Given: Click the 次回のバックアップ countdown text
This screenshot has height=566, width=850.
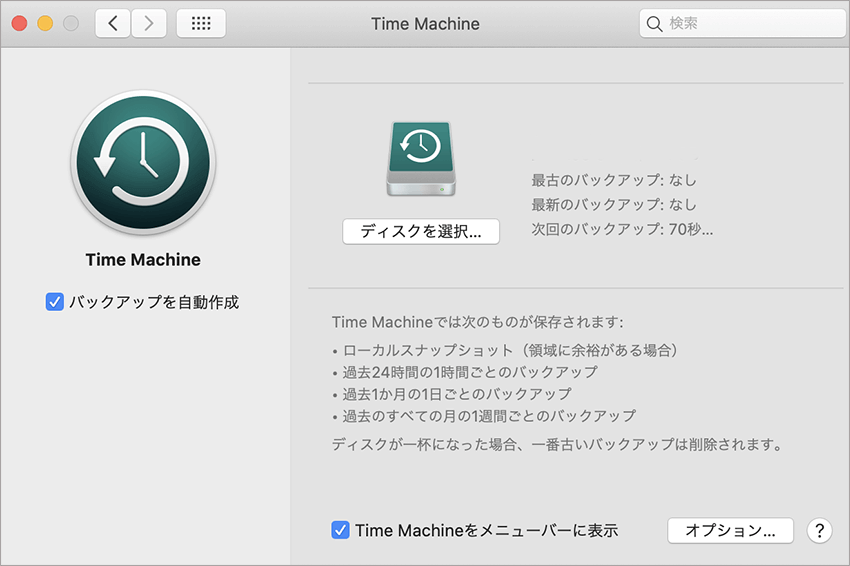Looking at the screenshot, I should pyautogui.click(x=622, y=229).
